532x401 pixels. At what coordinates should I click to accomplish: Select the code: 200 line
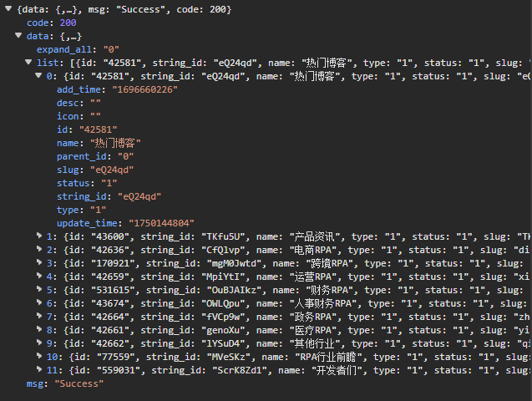pyautogui.click(x=52, y=23)
